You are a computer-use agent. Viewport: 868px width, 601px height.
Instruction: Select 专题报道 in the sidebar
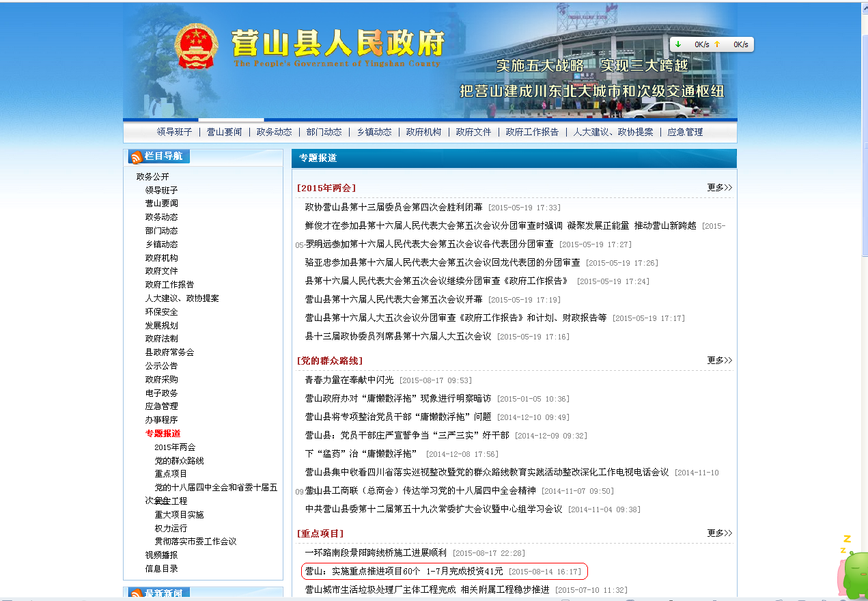[163, 434]
